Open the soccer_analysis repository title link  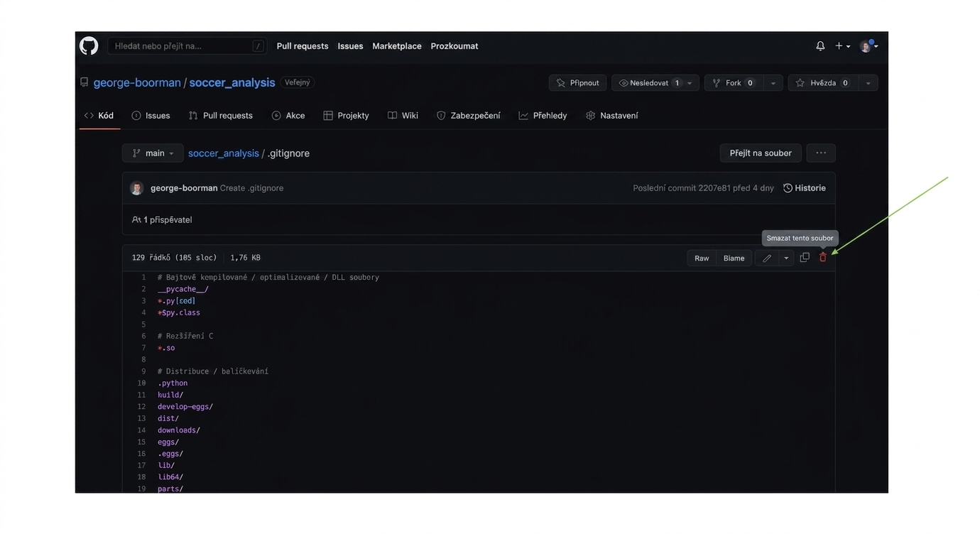point(232,82)
